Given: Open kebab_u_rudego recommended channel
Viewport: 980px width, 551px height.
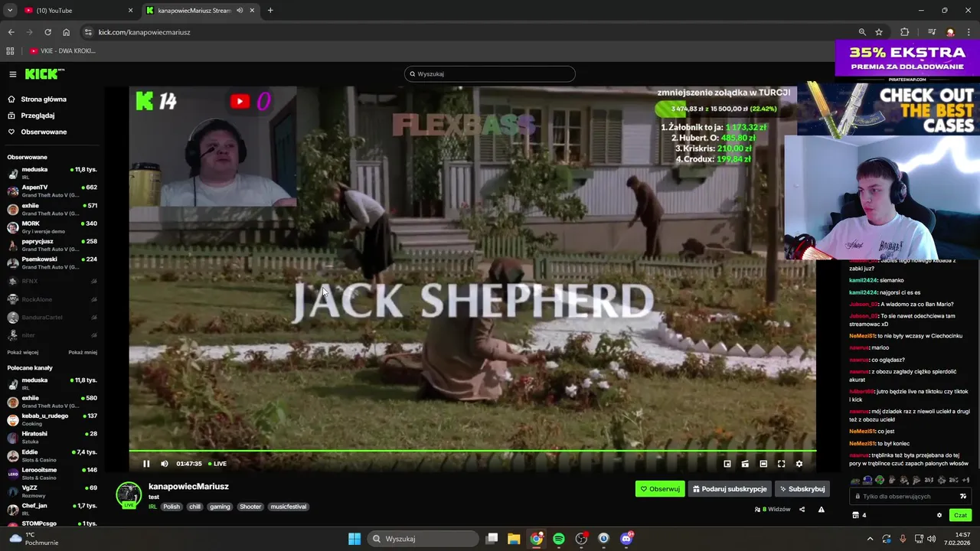Looking at the screenshot, I should point(51,419).
